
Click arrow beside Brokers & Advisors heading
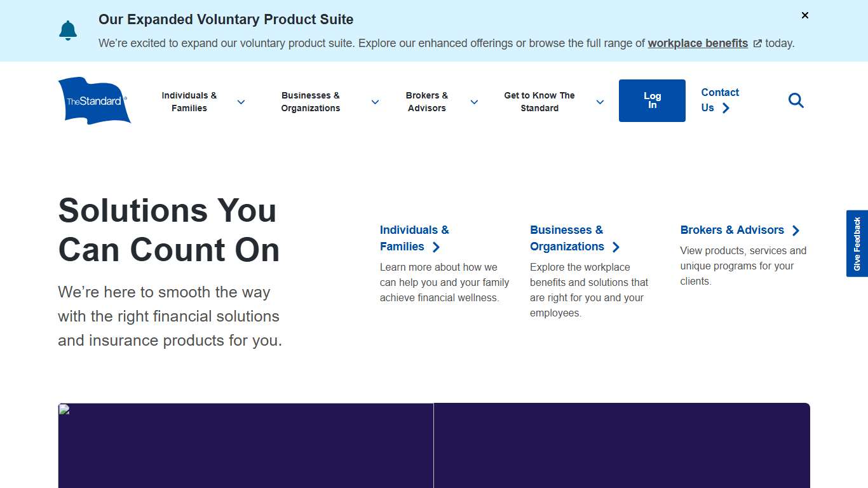point(796,231)
